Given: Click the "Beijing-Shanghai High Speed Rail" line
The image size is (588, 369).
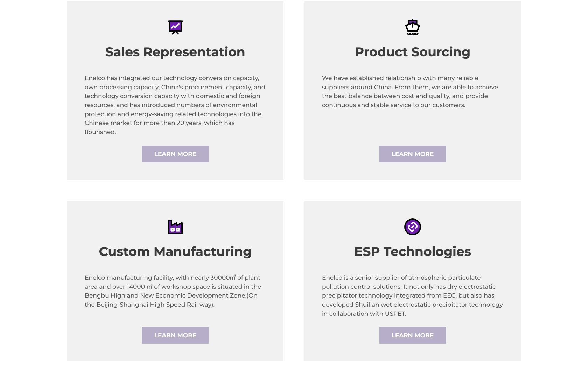Looking at the screenshot, I should 149,305.
